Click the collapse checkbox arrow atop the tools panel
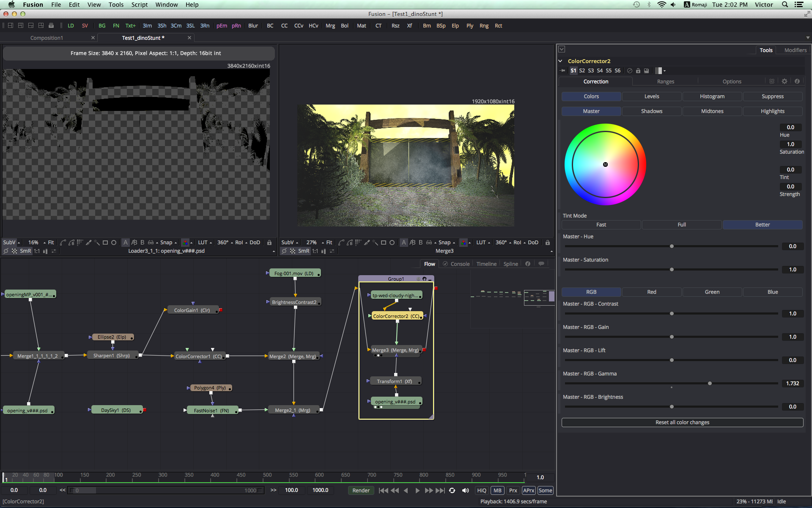The width and height of the screenshot is (812, 508). coord(562,49)
